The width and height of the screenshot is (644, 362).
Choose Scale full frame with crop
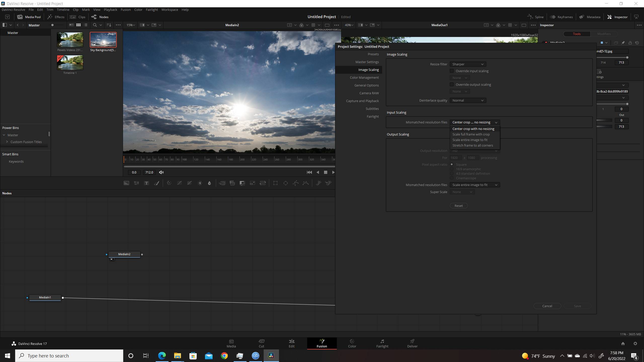pos(471,134)
